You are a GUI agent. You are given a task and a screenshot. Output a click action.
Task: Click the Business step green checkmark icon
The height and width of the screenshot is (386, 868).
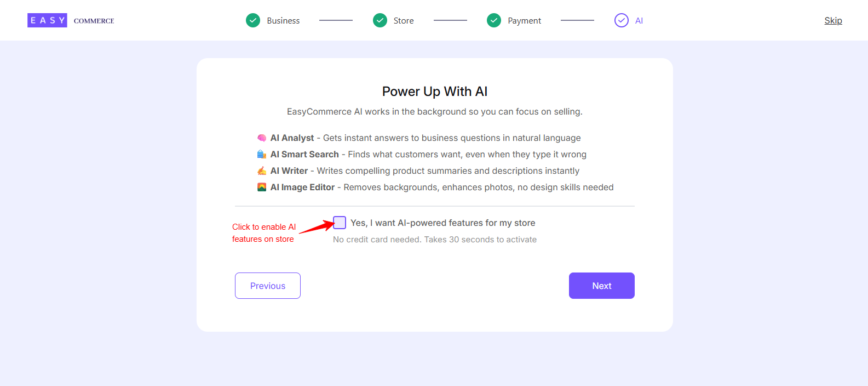point(253,20)
